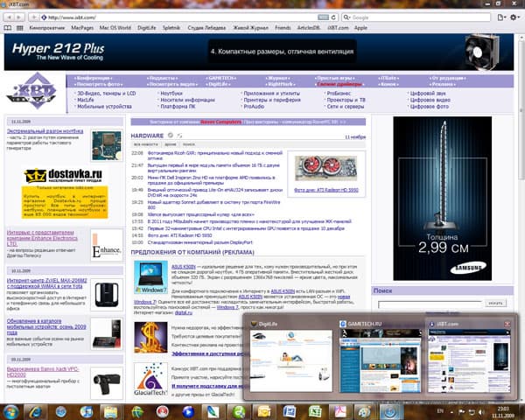
Task: Open the MacLife section link
Action: point(86,100)
